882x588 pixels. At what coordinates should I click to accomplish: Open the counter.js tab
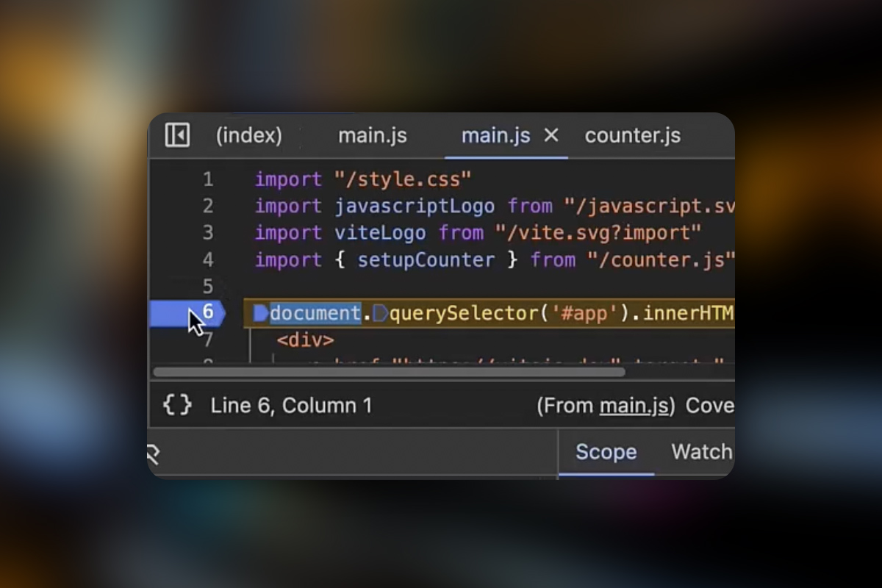633,135
